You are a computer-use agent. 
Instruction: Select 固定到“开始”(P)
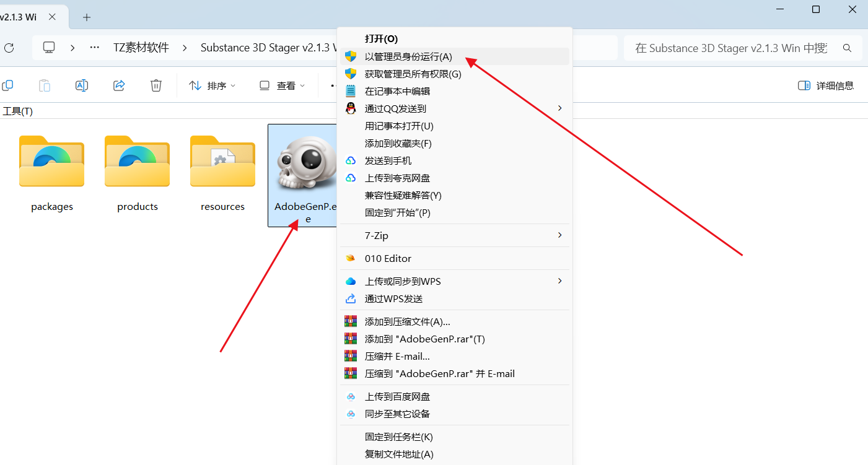point(455,212)
